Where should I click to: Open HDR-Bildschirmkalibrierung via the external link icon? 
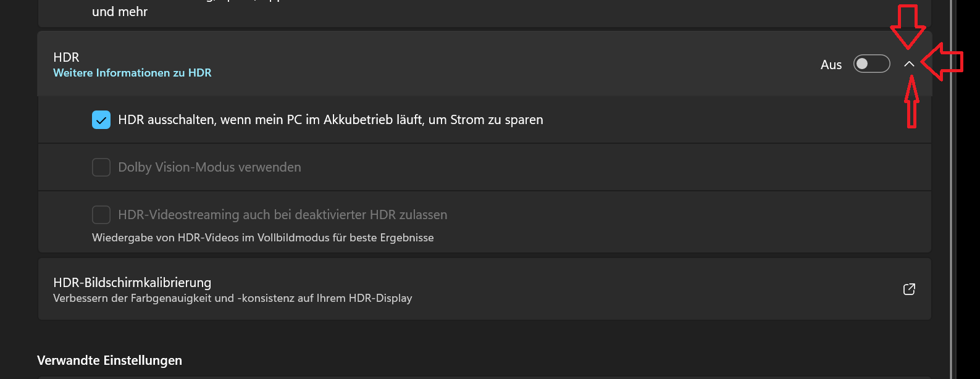(908, 289)
